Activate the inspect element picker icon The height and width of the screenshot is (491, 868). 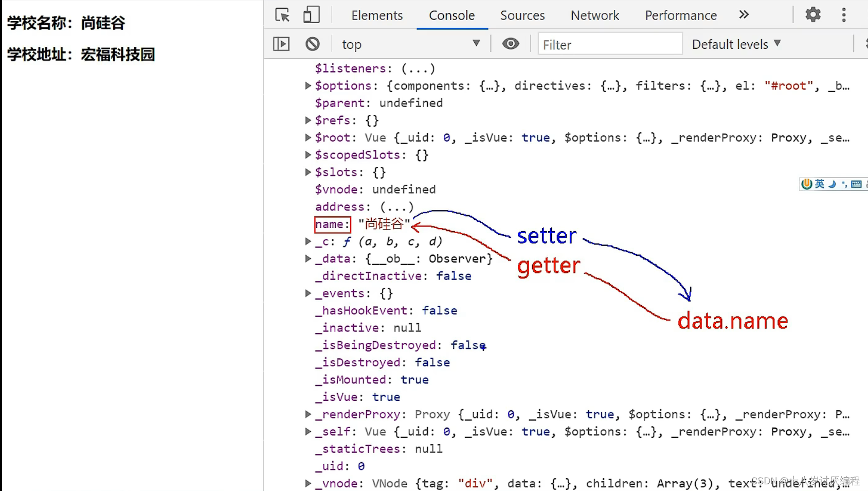[282, 15]
